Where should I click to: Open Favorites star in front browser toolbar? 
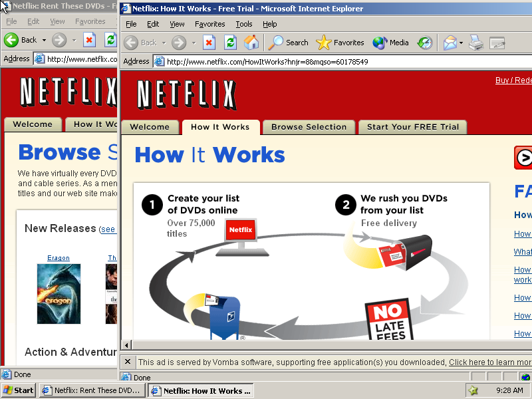click(340, 43)
